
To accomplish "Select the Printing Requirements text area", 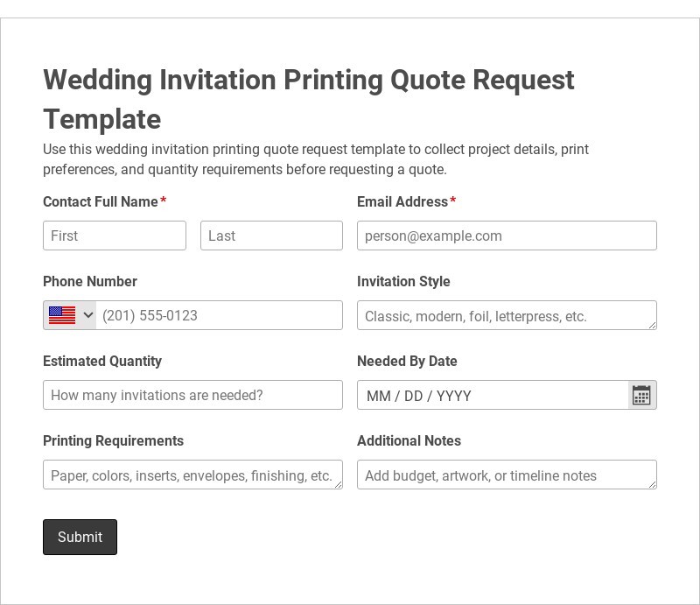I will [x=192, y=475].
